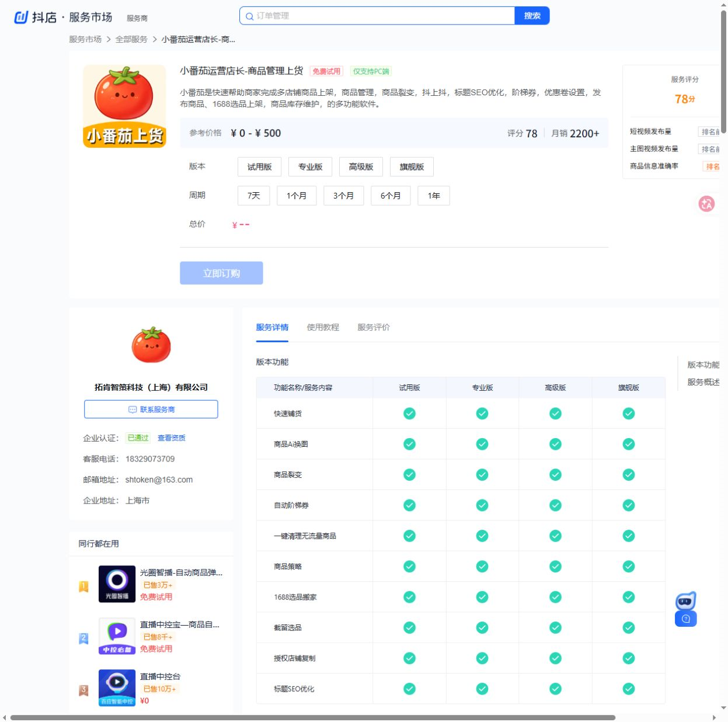Click the search magnifier icon
Screen dimensions: 728x722
(249, 16)
